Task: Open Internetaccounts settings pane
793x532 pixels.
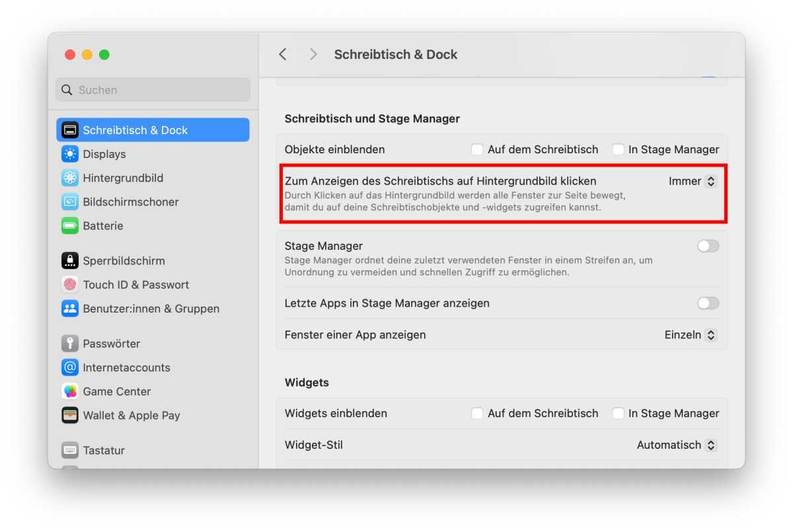Action: click(126, 367)
